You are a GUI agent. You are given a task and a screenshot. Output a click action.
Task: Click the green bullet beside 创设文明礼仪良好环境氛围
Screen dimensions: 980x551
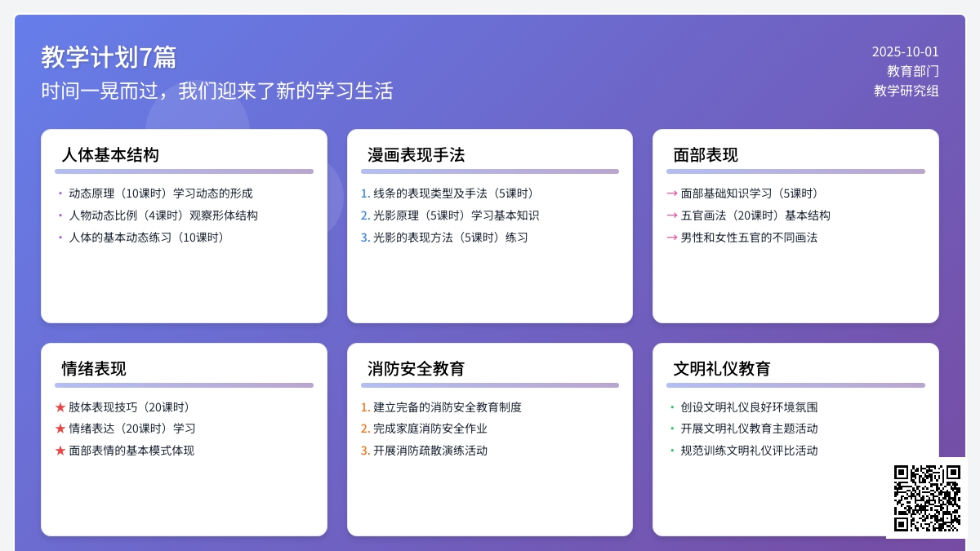click(672, 407)
